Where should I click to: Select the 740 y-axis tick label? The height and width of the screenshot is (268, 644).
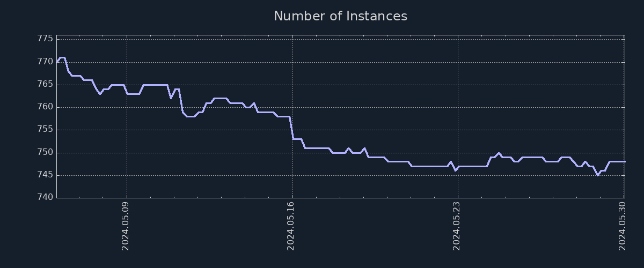pos(45,198)
